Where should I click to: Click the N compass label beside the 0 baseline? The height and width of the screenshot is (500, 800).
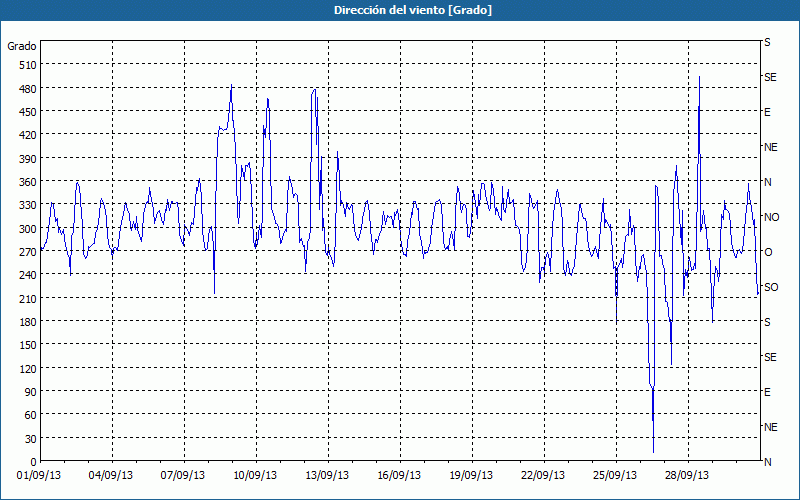[767, 462]
